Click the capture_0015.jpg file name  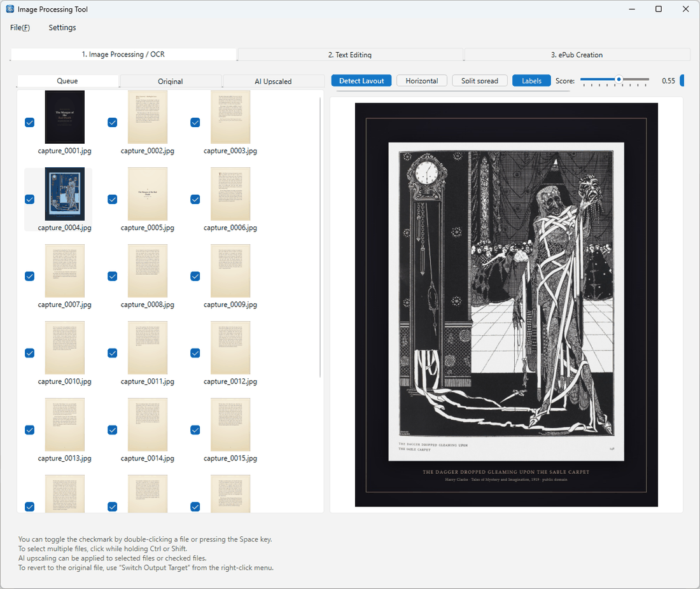coord(230,458)
